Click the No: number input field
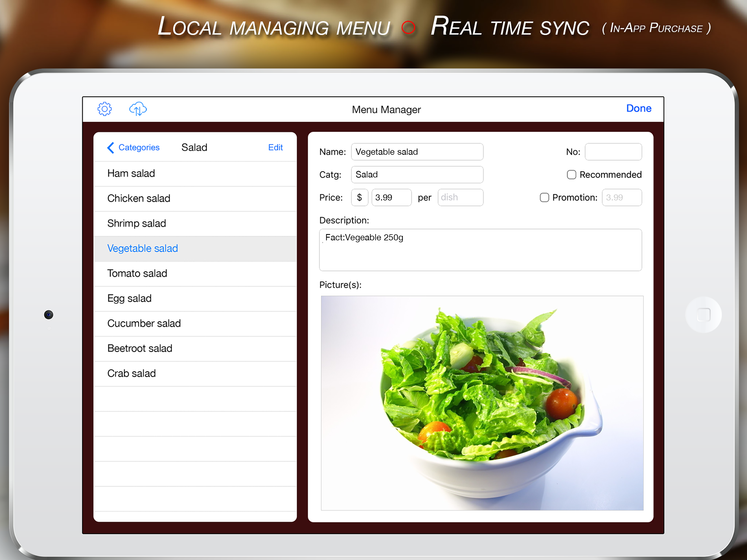Viewport: 747px width, 560px height. (613, 152)
